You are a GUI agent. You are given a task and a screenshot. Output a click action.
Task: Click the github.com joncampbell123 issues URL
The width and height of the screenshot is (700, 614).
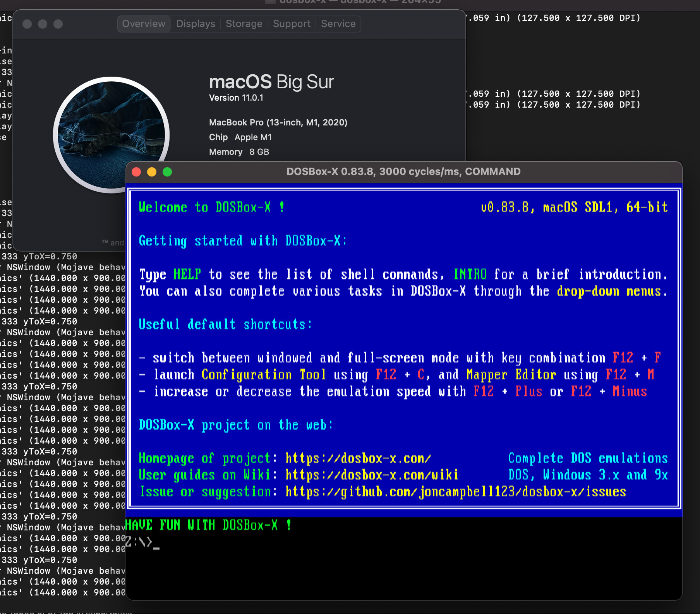click(456, 492)
